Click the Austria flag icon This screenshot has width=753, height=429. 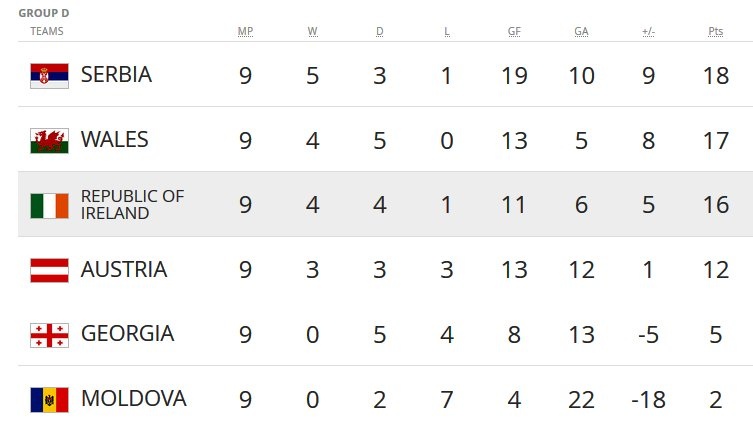[49, 270]
